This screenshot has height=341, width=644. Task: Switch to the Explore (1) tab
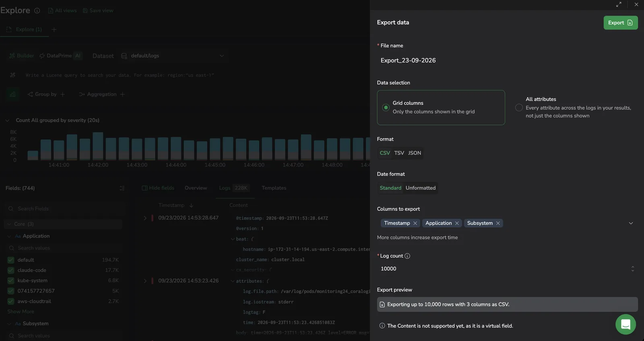[25, 29]
